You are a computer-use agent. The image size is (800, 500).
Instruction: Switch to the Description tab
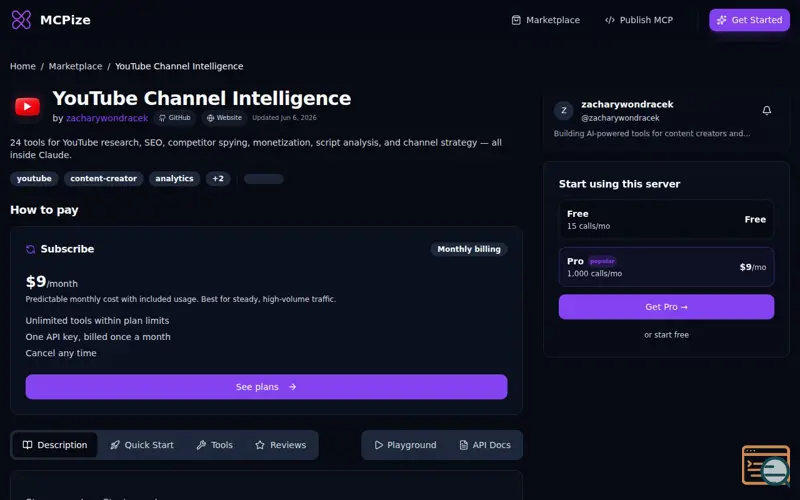tap(55, 445)
